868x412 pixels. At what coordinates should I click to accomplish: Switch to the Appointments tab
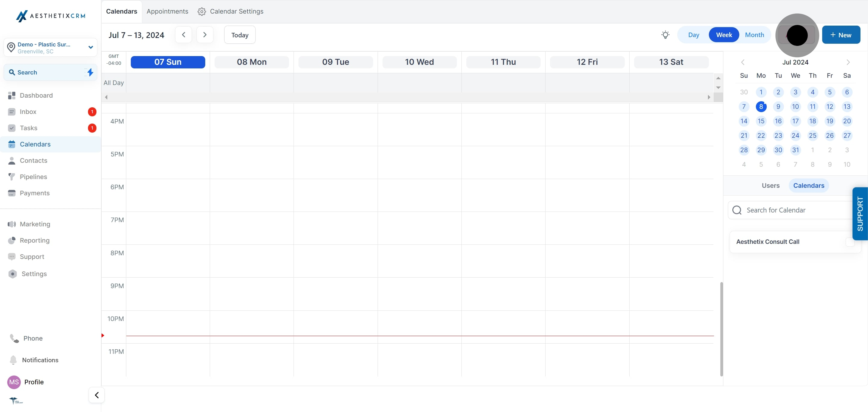coord(168,11)
